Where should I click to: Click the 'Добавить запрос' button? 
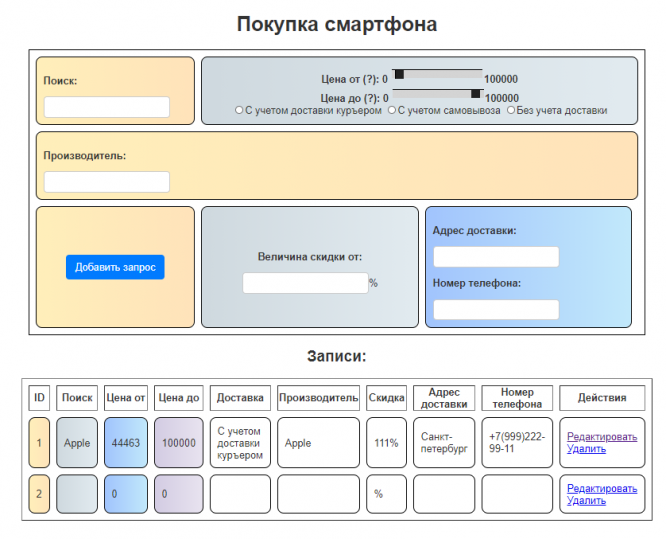tap(115, 267)
